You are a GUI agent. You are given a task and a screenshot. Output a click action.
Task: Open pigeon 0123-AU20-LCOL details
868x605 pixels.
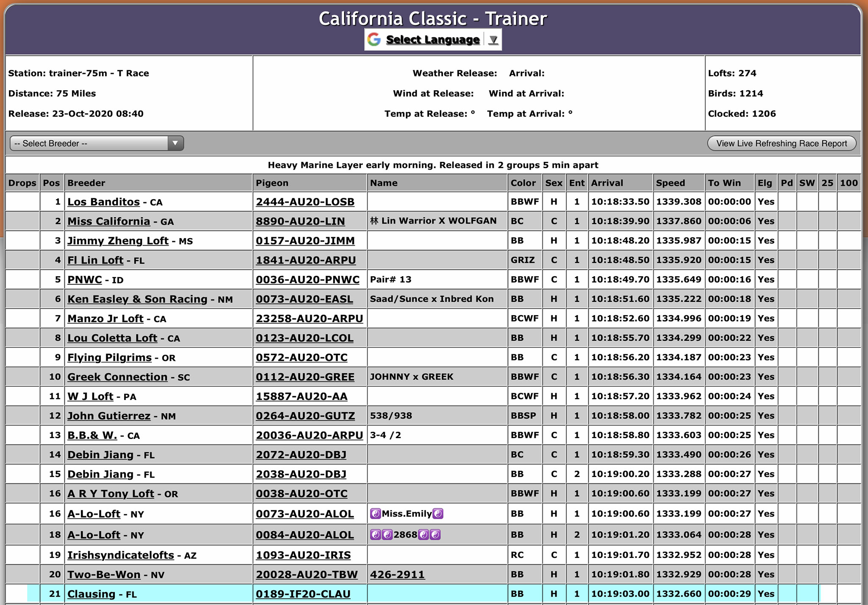pyautogui.click(x=305, y=338)
